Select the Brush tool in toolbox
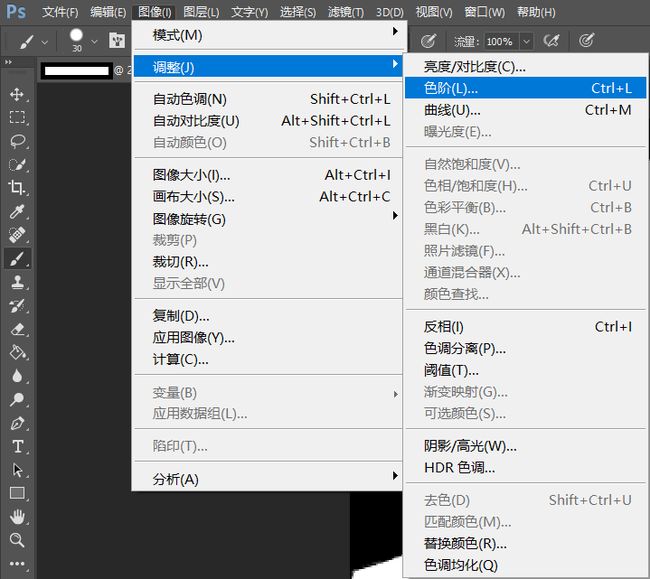The height and width of the screenshot is (579, 650). [x=17, y=259]
